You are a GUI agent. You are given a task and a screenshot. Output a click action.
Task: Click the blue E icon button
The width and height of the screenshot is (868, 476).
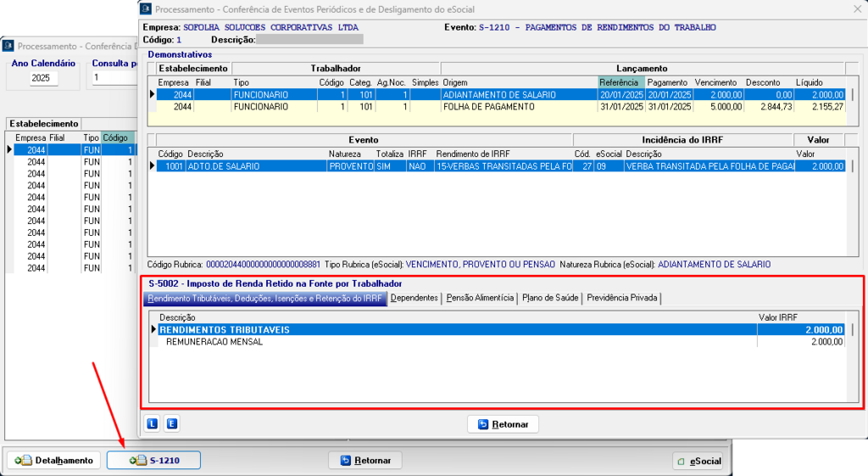coord(171,423)
